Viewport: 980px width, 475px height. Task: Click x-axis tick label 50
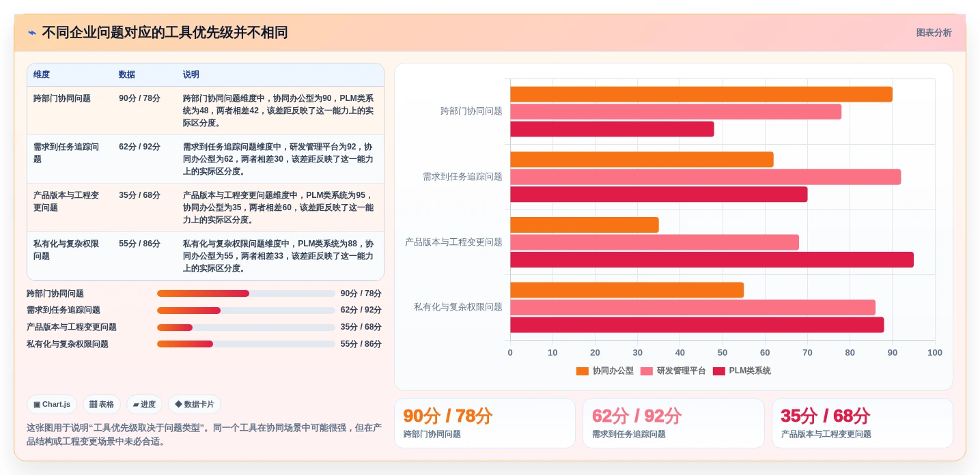coord(723,353)
